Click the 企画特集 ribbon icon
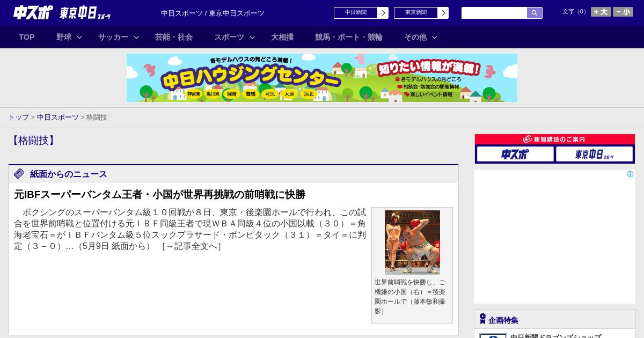The width and height of the screenshot is (644, 338). [482, 319]
